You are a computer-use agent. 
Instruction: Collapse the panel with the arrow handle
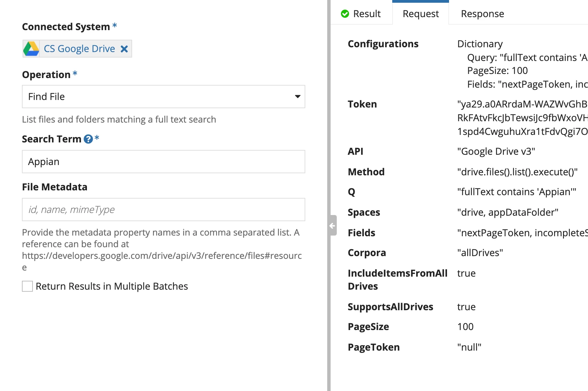pos(332,226)
